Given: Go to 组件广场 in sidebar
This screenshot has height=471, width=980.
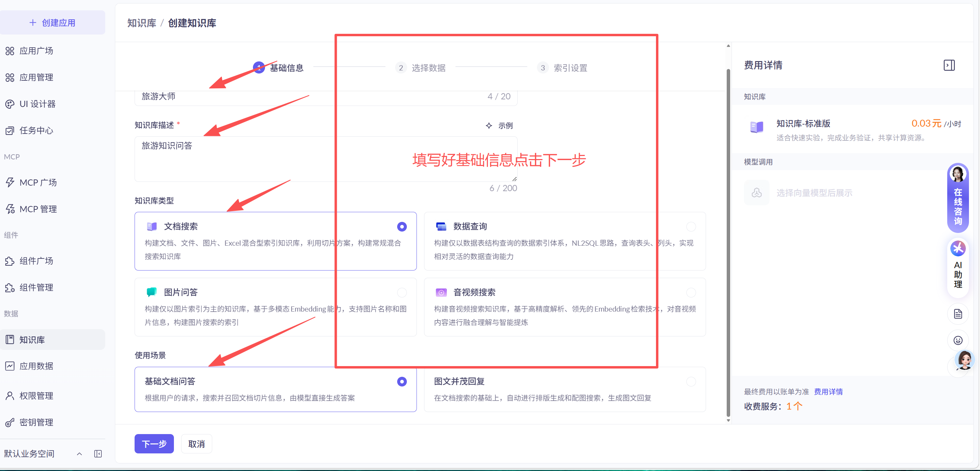Looking at the screenshot, I should (36, 261).
